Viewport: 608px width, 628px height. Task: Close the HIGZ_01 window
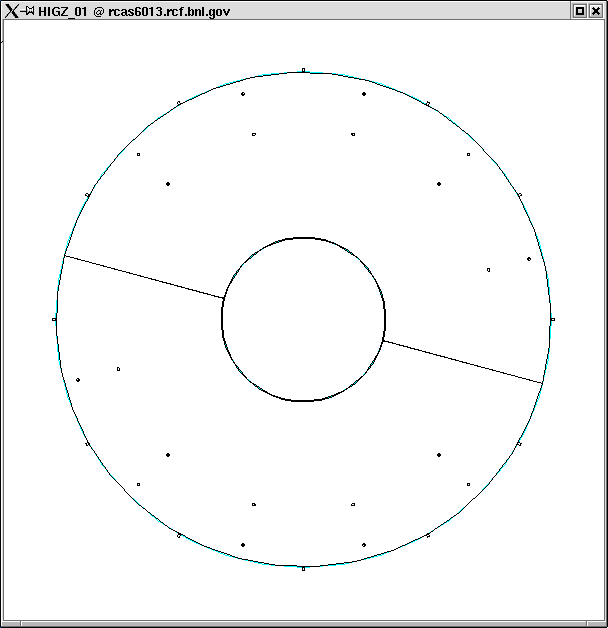tap(596, 11)
